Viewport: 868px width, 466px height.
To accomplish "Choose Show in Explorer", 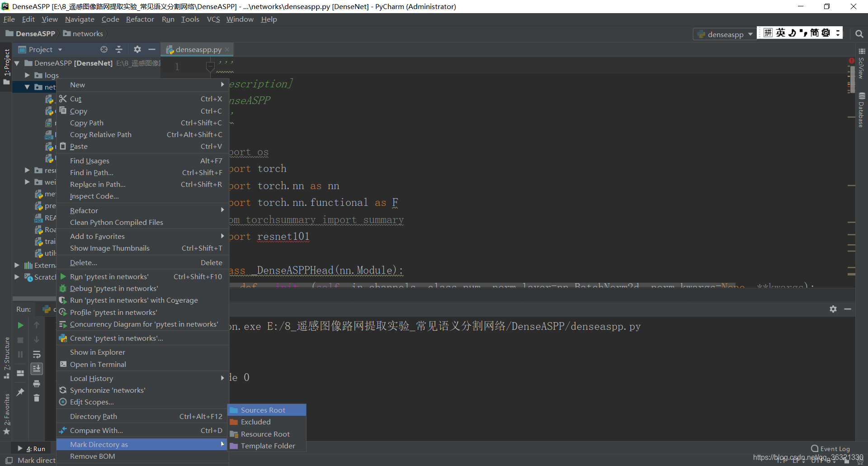I will tap(142, 352).
